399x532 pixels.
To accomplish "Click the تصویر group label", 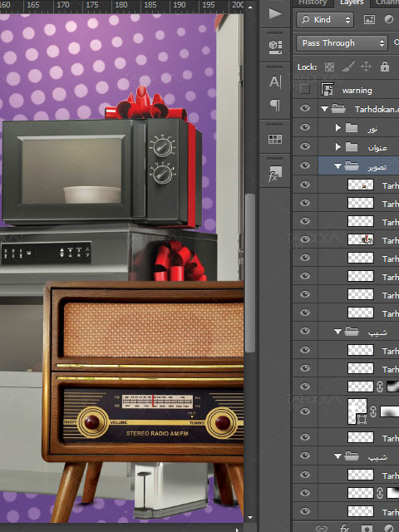I will pos(377,167).
